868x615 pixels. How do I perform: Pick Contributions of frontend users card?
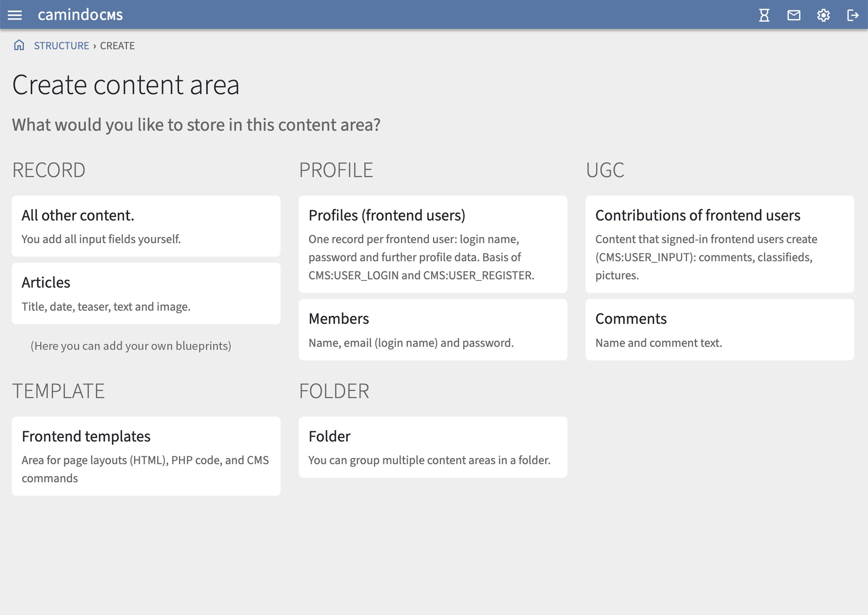(x=720, y=244)
